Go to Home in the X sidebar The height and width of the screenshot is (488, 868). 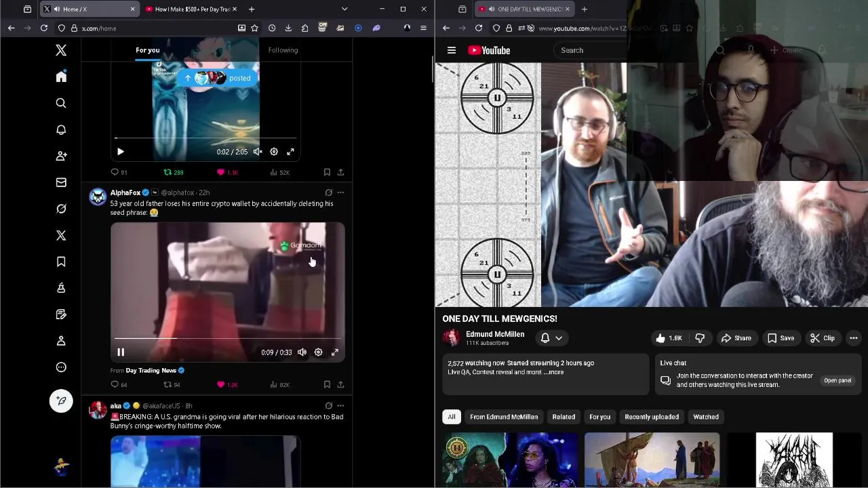click(x=61, y=77)
